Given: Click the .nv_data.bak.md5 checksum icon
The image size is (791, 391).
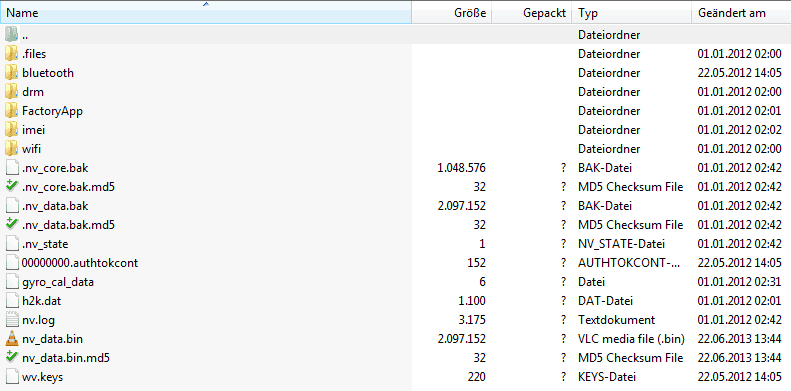Looking at the screenshot, I should point(11,225).
